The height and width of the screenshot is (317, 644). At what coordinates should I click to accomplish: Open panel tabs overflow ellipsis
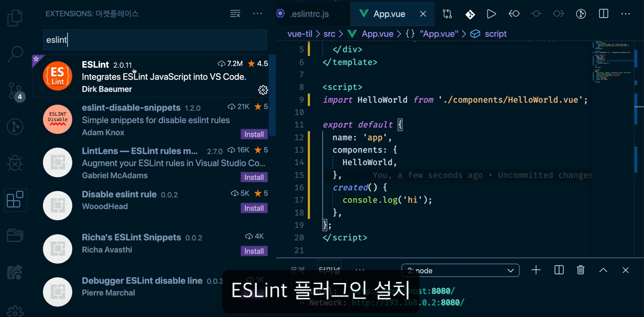coord(360,270)
